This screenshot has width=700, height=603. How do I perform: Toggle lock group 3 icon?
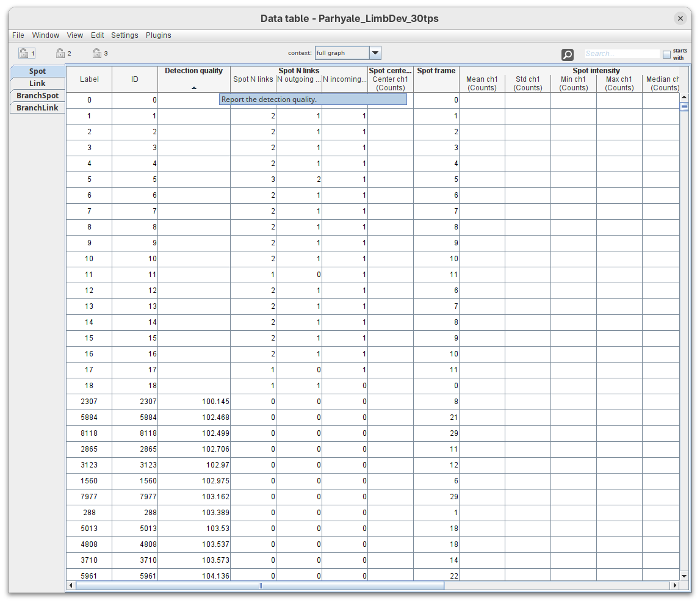coord(97,53)
